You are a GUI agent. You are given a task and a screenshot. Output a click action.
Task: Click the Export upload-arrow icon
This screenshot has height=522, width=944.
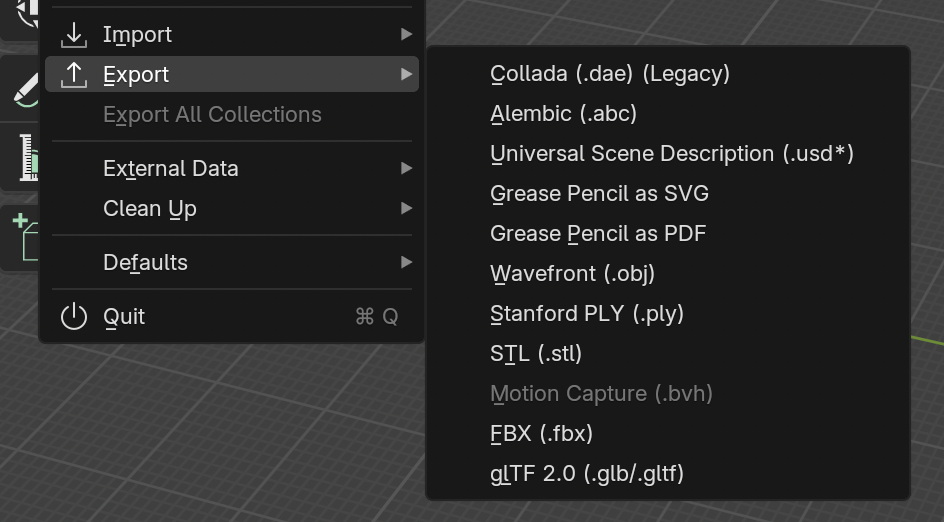(x=74, y=75)
